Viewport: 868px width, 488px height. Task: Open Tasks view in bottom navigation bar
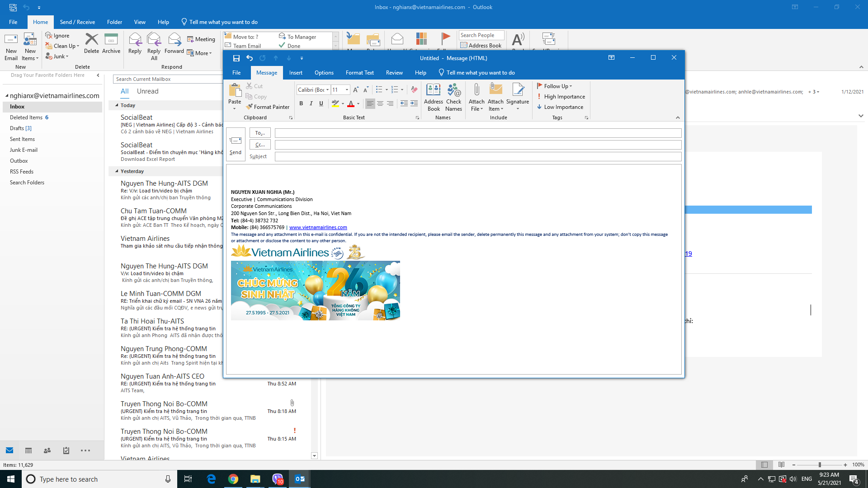(66, 450)
